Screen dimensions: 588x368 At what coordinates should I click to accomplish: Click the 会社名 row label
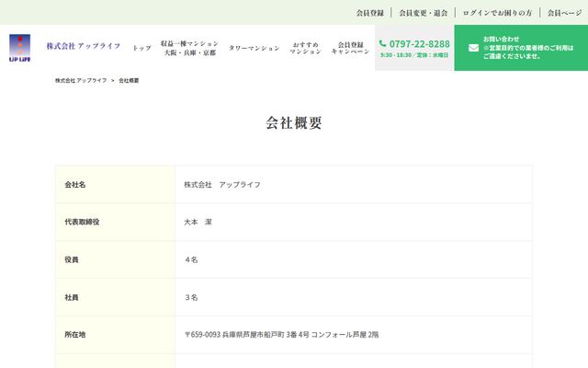click(x=75, y=184)
